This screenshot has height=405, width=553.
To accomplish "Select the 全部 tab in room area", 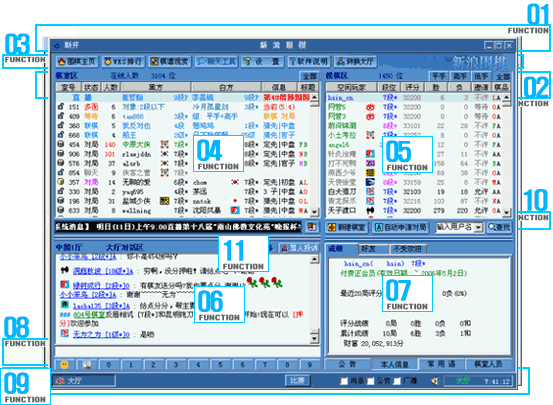I will [309, 76].
